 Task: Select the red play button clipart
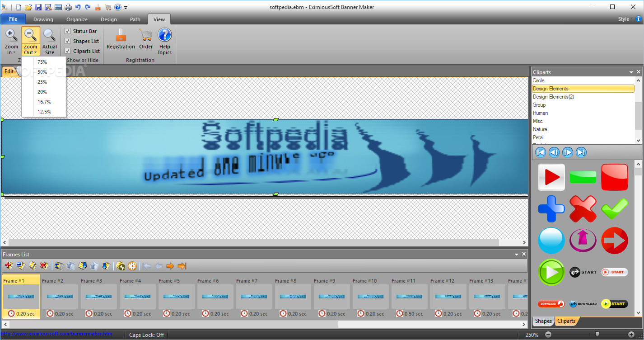coord(551,177)
